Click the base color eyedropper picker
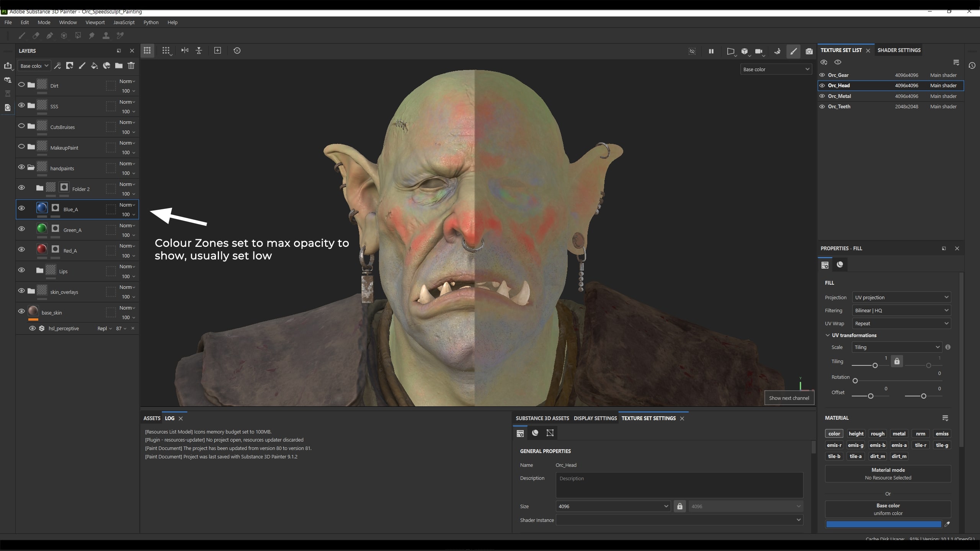This screenshot has width=980, height=551. [x=947, y=524]
